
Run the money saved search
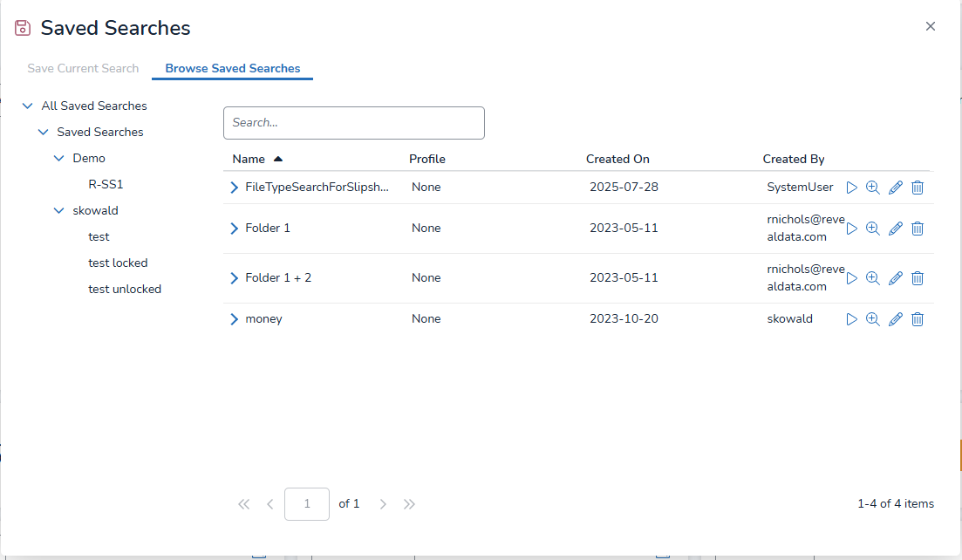tap(852, 319)
